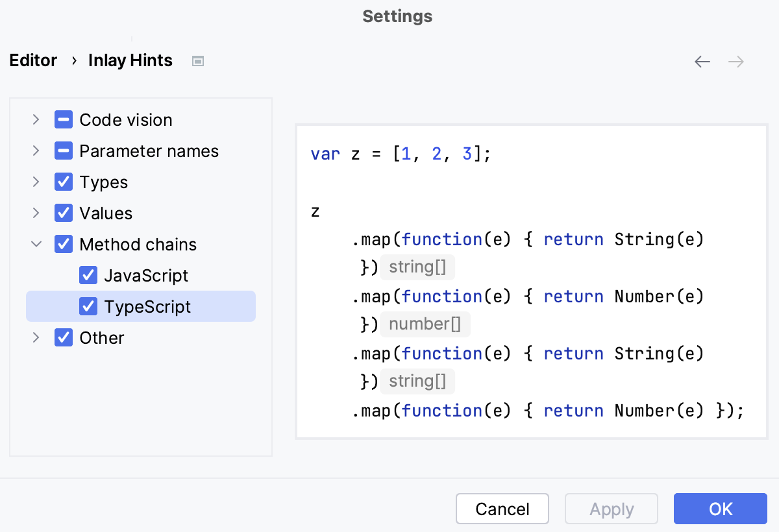Screen dimensions: 779x532
Task: Collapse the Method chains node
Action: tap(36, 244)
